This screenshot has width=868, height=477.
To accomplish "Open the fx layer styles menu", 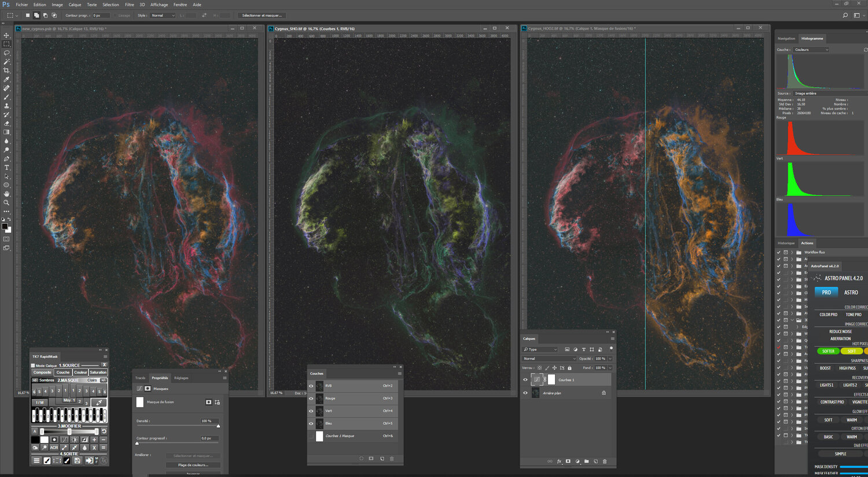I will (559, 461).
